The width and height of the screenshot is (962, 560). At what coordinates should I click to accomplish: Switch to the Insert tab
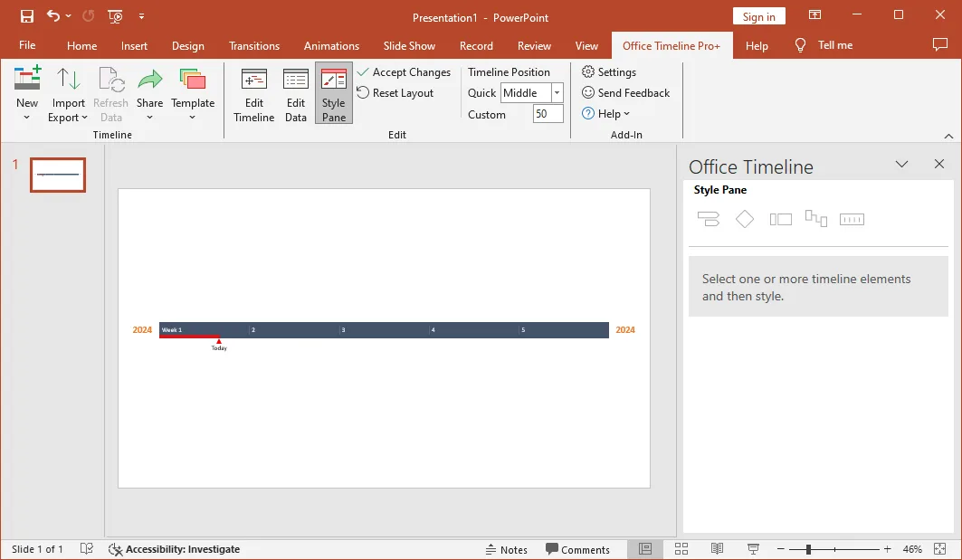coord(134,46)
